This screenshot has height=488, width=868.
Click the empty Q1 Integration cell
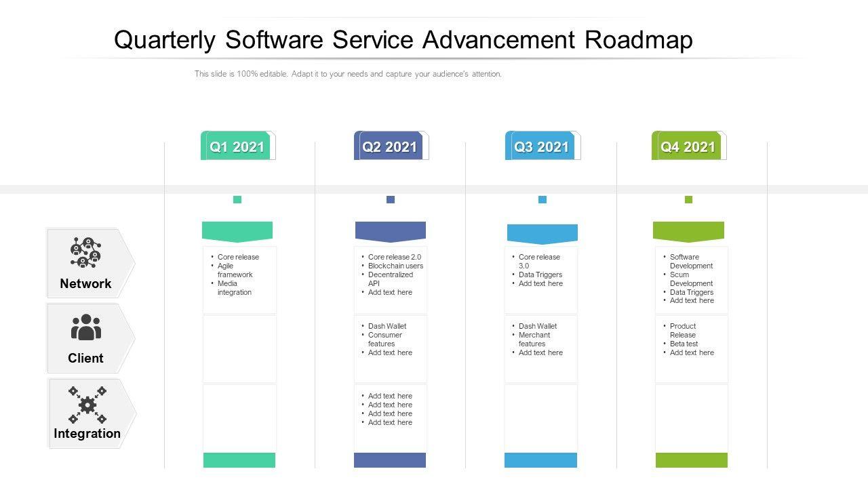tap(239, 418)
